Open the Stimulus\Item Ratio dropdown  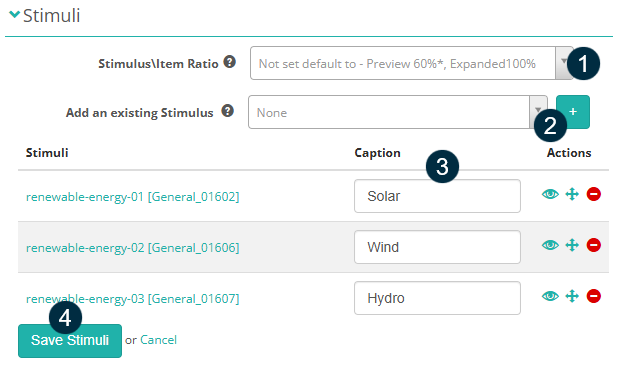pos(411,63)
